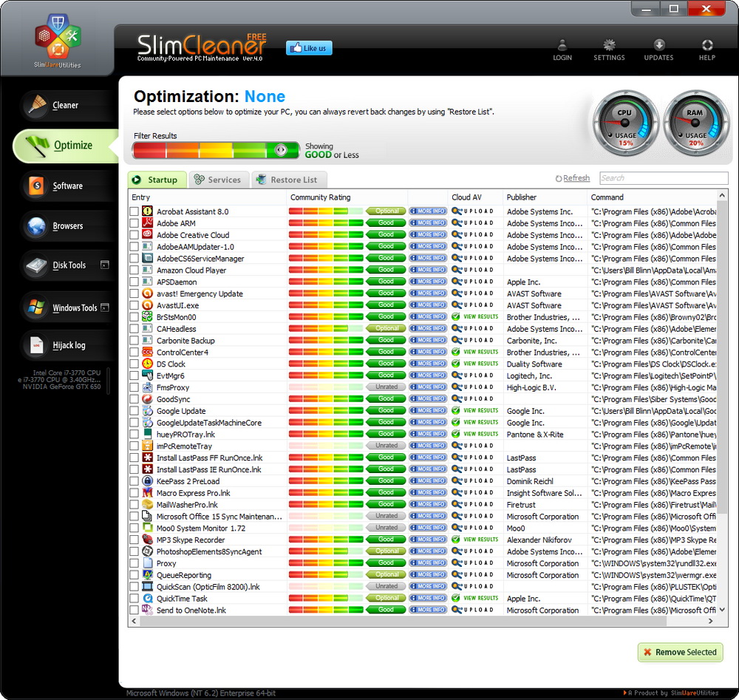Check the imPcRemoteTray checkbox
This screenshot has height=700, width=739.
[x=134, y=446]
